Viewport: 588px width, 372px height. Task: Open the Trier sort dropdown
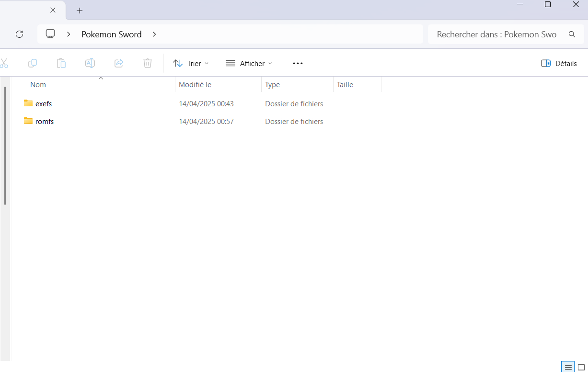click(x=191, y=63)
